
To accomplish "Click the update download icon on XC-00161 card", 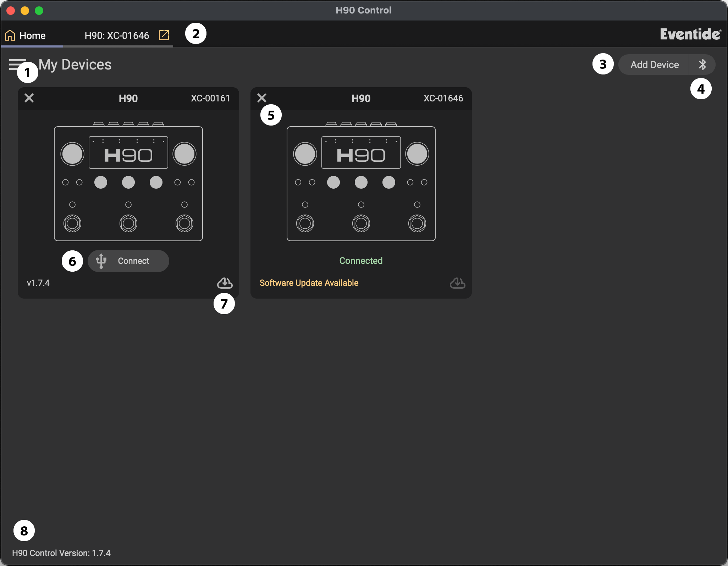I will click(225, 283).
